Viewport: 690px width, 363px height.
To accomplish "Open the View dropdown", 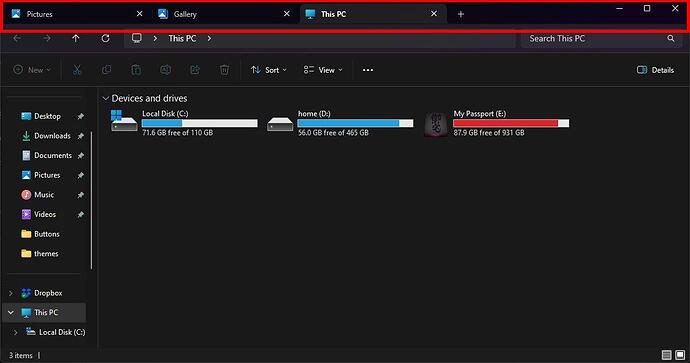I will [x=323, y=70].
